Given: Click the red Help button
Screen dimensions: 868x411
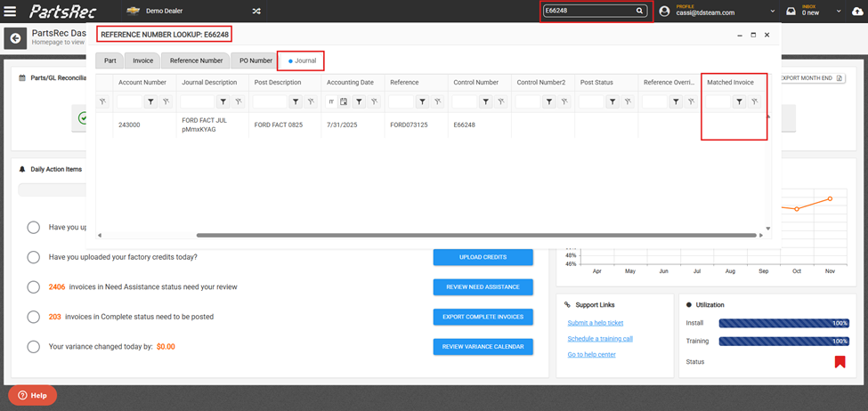Looking at the screenshot, I should (x=32, y=396).
